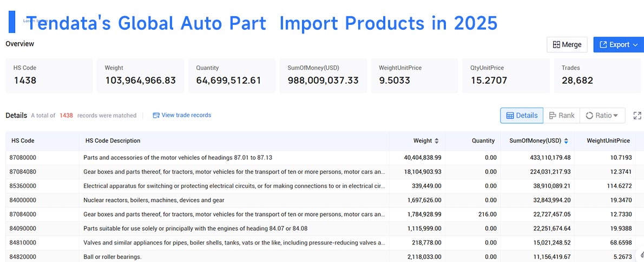The image size is (644, 262).
Task: Click quantity value 216.00
Action: tap(487, 214)
